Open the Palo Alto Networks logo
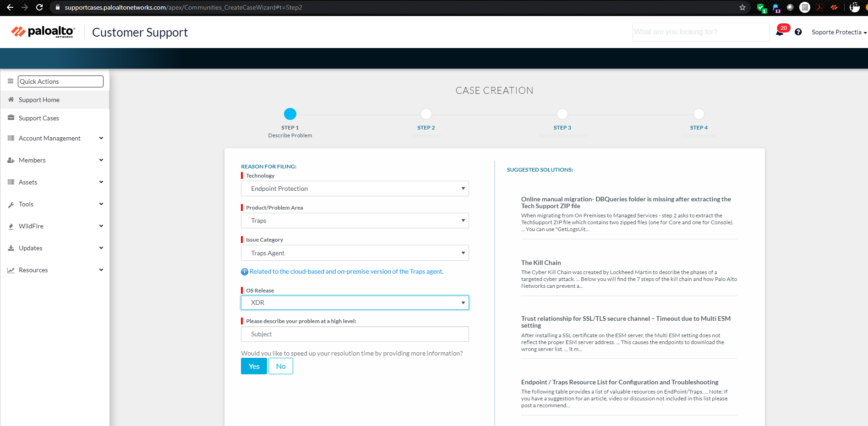The height and width of the screenshot is (426, 868). point(43,32)
